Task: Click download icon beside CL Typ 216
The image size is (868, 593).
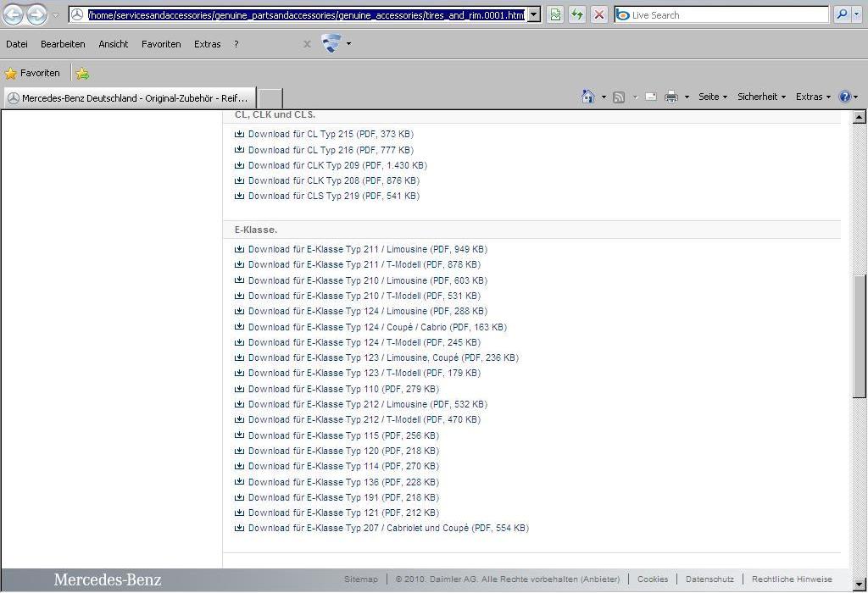Action: tap(239, 149)
